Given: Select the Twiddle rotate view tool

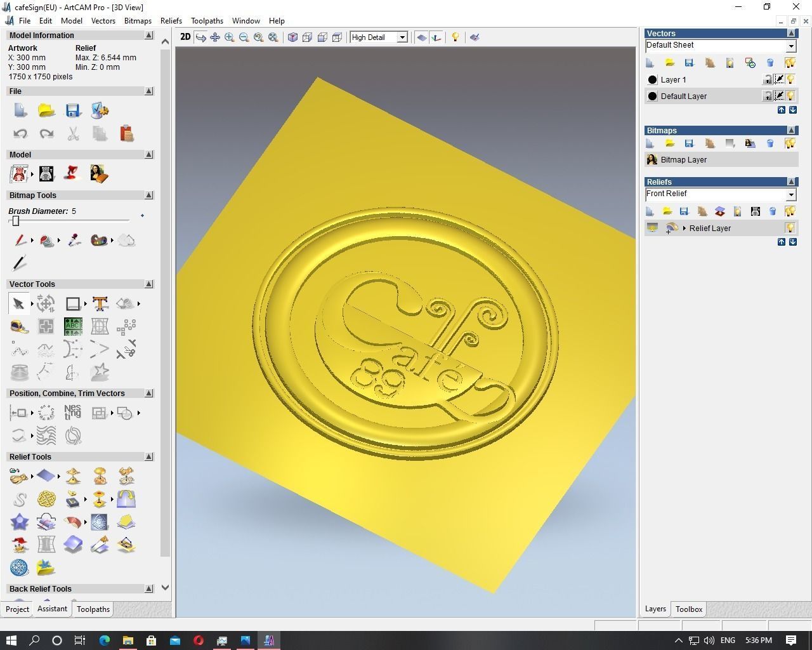Looking at the screenshot, I should tap(201, 37).
